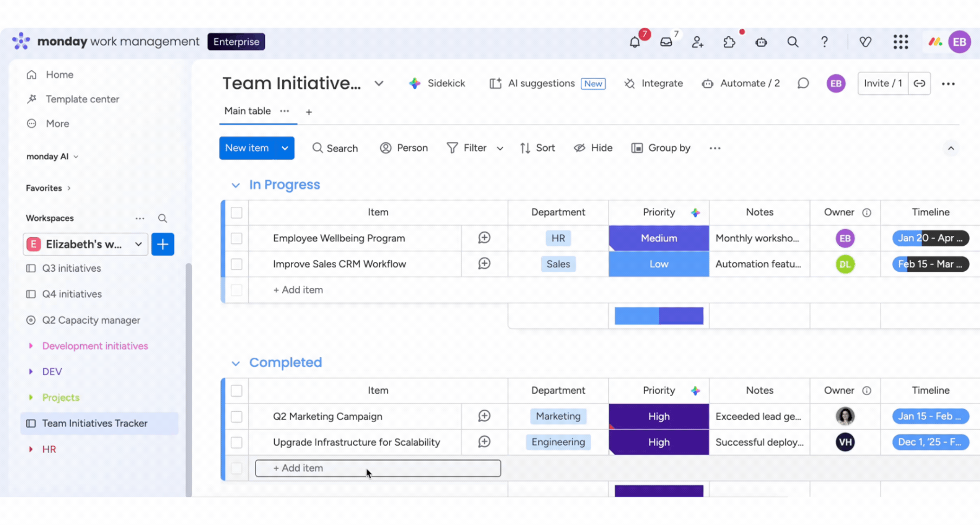Add update to Q2 Marketing Campaign
This screenshot has width=980, height=525.
484,416
